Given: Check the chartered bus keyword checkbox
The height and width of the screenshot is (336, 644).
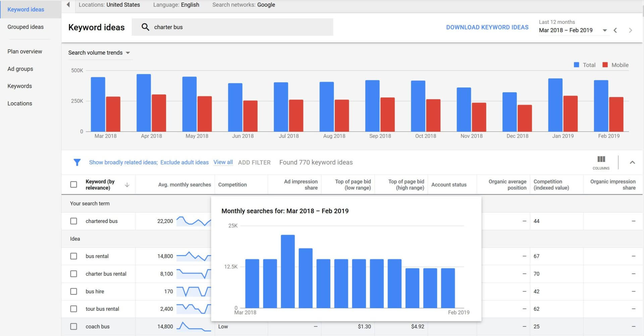Looking at the screenshot, I should 74,221.
